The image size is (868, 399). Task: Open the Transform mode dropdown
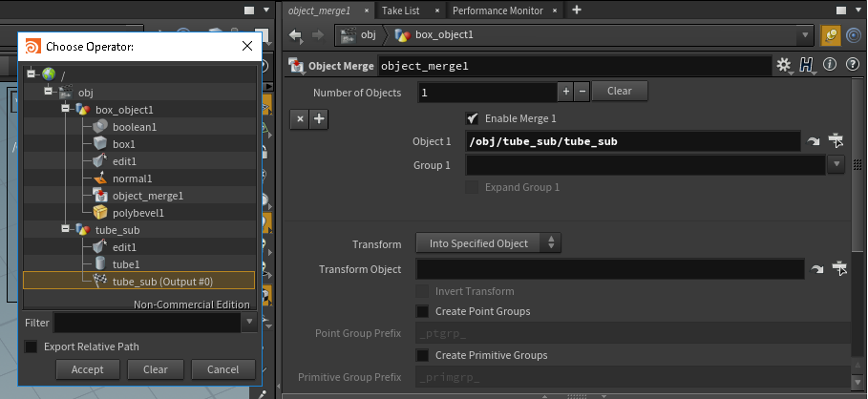(x=488, y=243)
